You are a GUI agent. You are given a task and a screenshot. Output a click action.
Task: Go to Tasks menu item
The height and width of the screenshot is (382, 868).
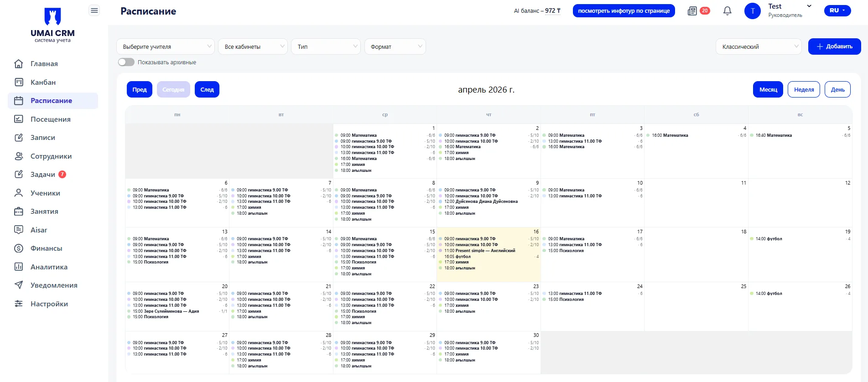coord(43,175)
